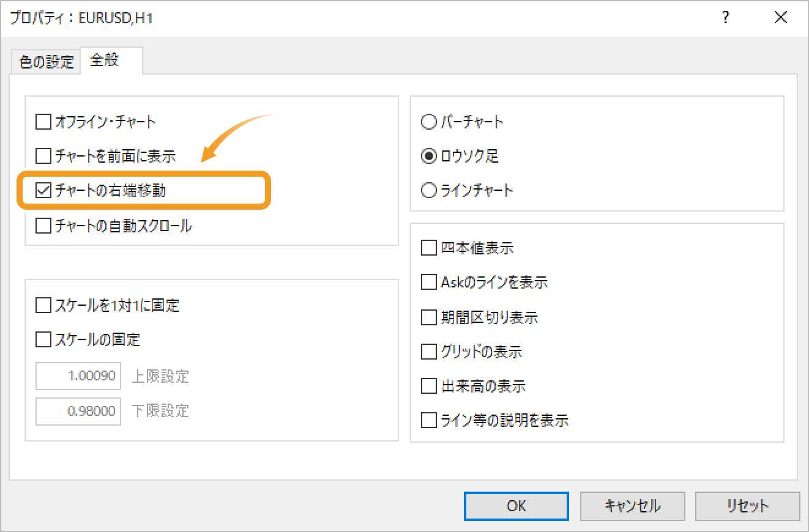This screenshot has height=532, width=809.
Task: Enable チャートの自動スクロール checkbox
Action: [43, 226]
